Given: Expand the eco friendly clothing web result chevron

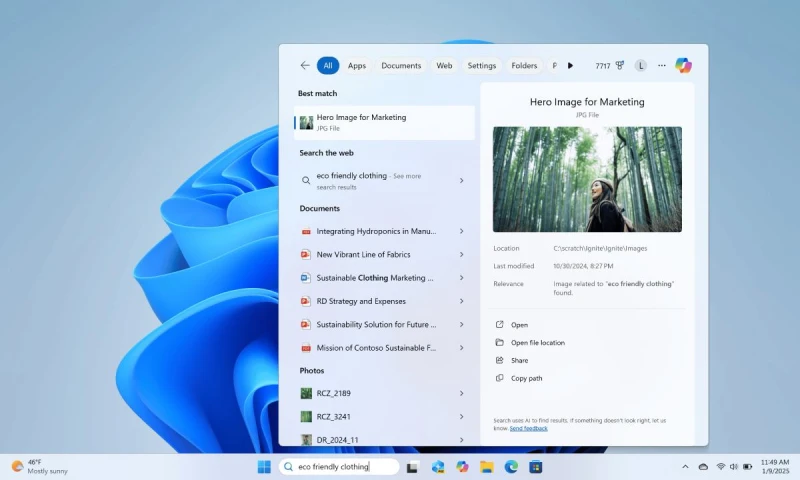Looking at the screenshot, I should click(461, 181).
